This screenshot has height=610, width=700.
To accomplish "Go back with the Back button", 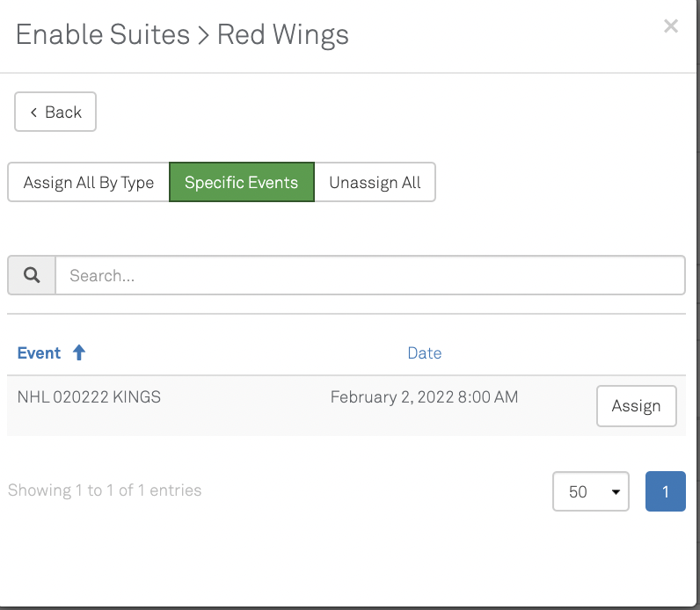I will pos(55,113).
